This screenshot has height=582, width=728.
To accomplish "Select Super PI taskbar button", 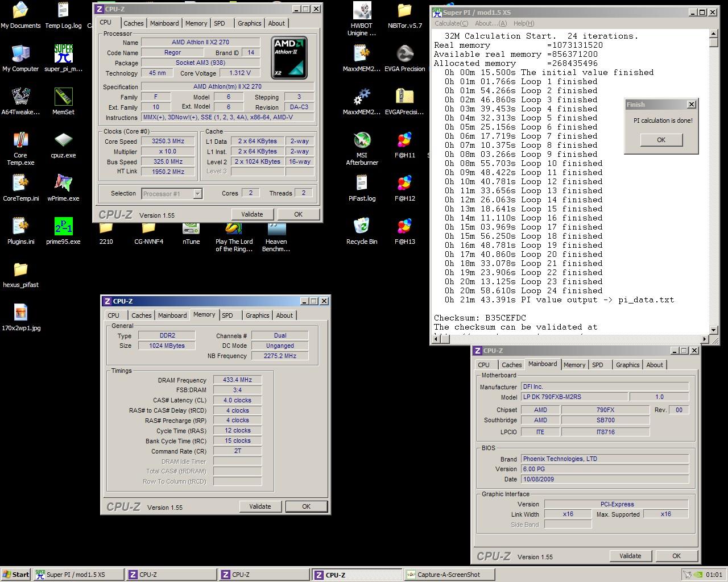I will pyautogui.click(x=78, y=575).
